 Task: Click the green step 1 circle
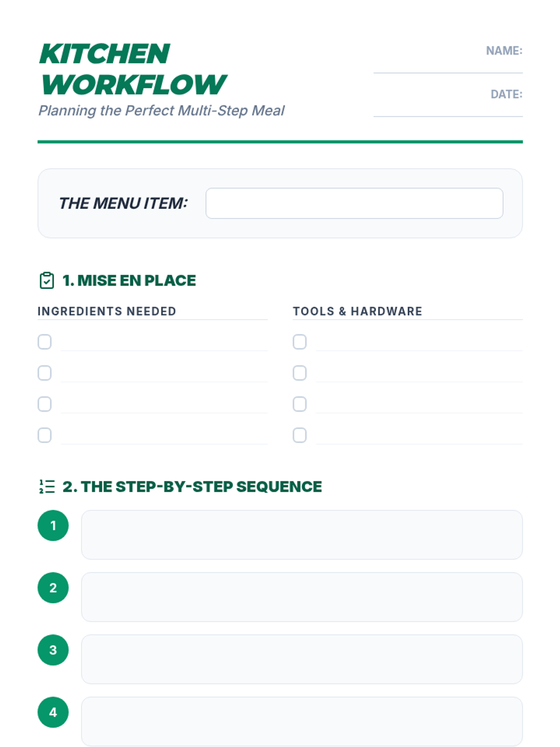click(x=53, y=525)
